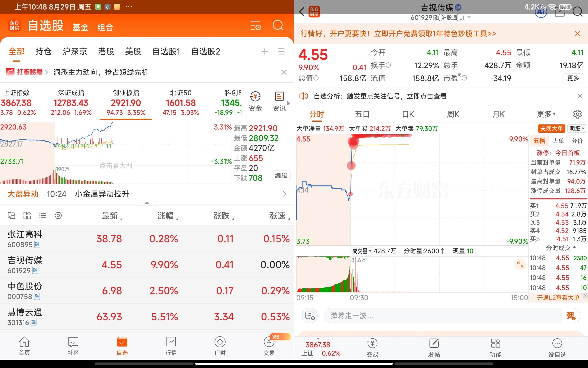Tap the 上证 index ticker at stock page bottom
588x368 pixels.
coord(321,349)
